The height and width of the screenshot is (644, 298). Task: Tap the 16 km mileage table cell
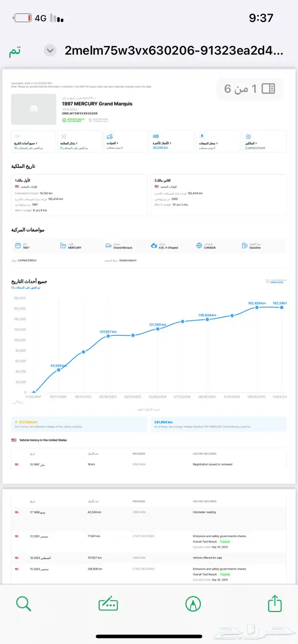click(91, 464)
